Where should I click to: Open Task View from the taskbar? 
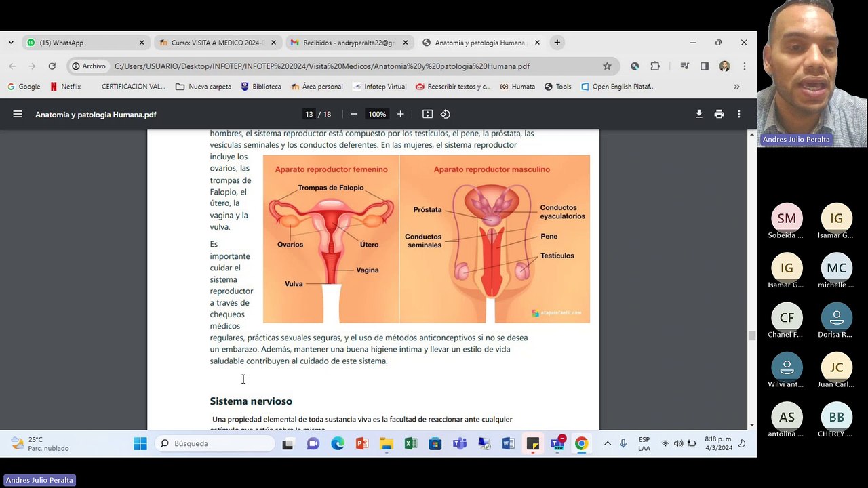[x=288, y=444]
